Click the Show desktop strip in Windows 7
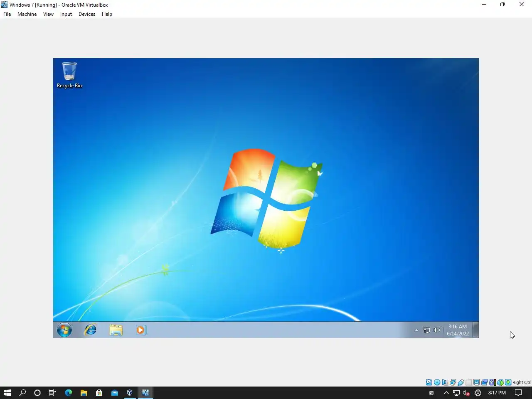532x399 pixels. 475,330
